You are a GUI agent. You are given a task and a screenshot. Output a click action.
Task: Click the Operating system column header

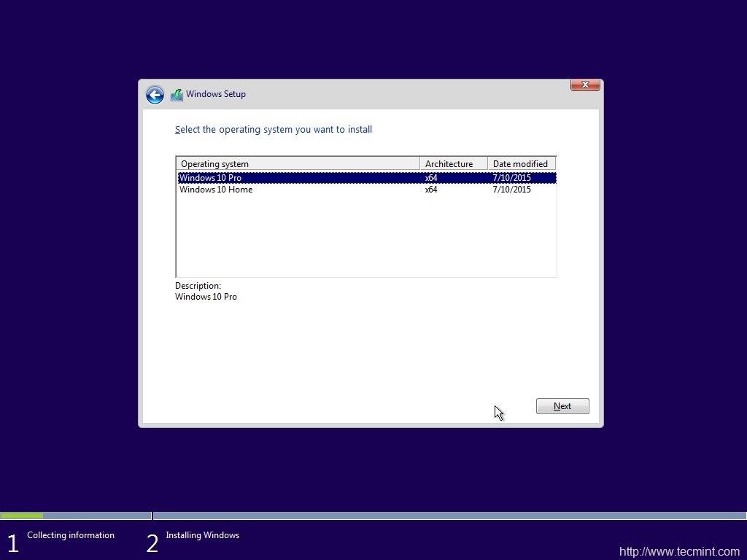215,163
